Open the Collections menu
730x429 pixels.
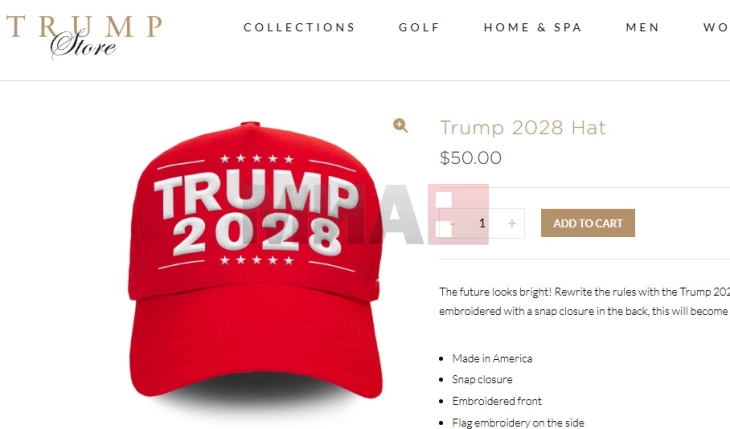[x=299, y=27]
